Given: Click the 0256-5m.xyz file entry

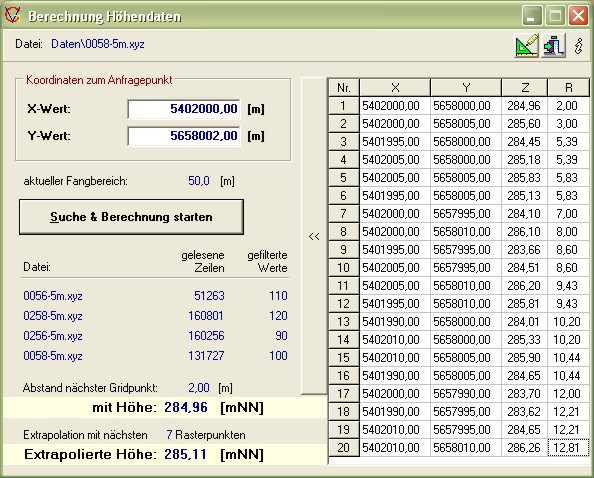Looking at the screenshot, I should click(x=53, y=336).
